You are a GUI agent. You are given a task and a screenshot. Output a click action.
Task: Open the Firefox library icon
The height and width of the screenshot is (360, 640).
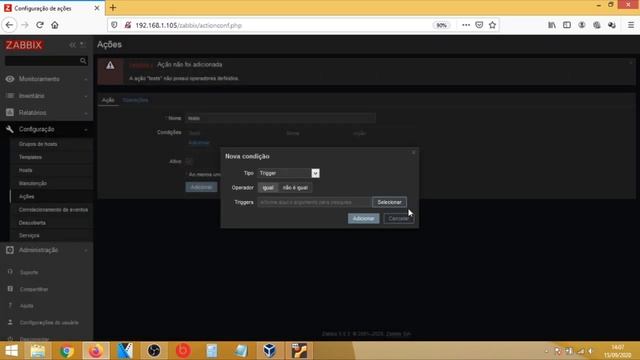[552, 25]
